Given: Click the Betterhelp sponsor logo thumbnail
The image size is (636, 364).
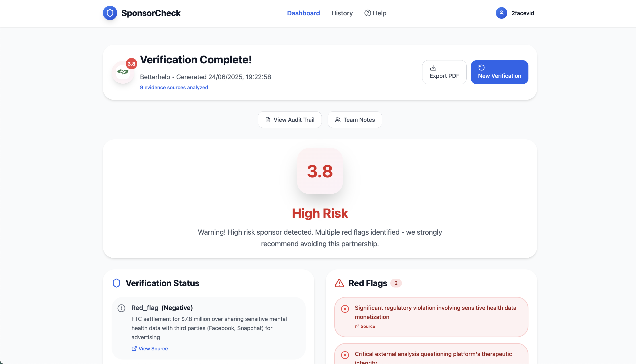Looking at the screenshot, I should coord(123,72).
